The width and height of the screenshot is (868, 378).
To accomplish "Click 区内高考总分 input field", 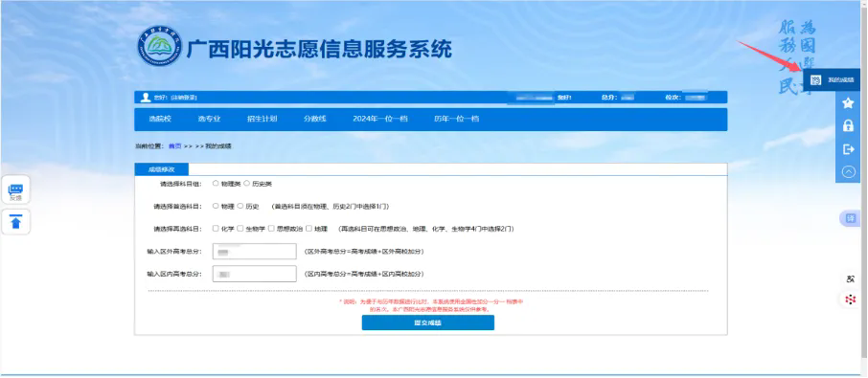I will click(x=255, y=274).
